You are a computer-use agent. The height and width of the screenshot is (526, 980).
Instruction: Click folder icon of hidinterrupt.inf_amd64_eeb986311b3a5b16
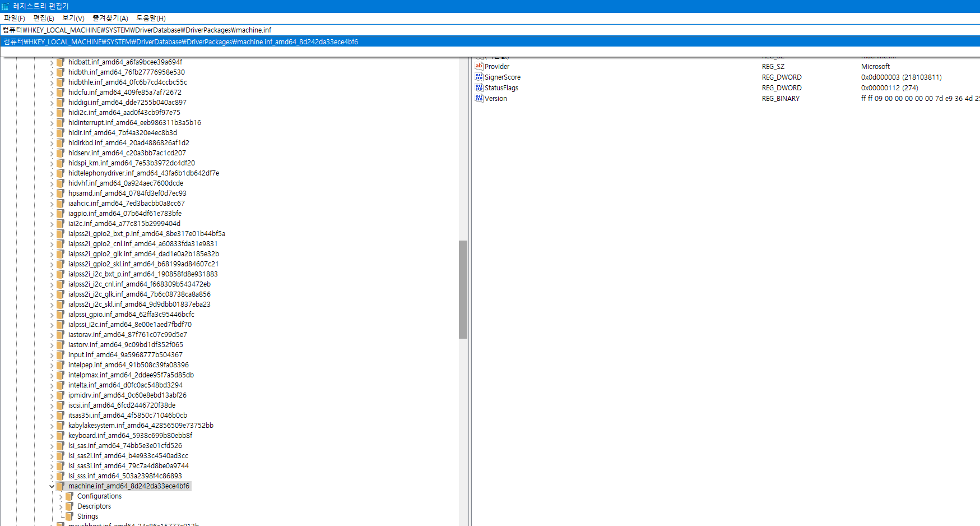click(x=61, y=123)
